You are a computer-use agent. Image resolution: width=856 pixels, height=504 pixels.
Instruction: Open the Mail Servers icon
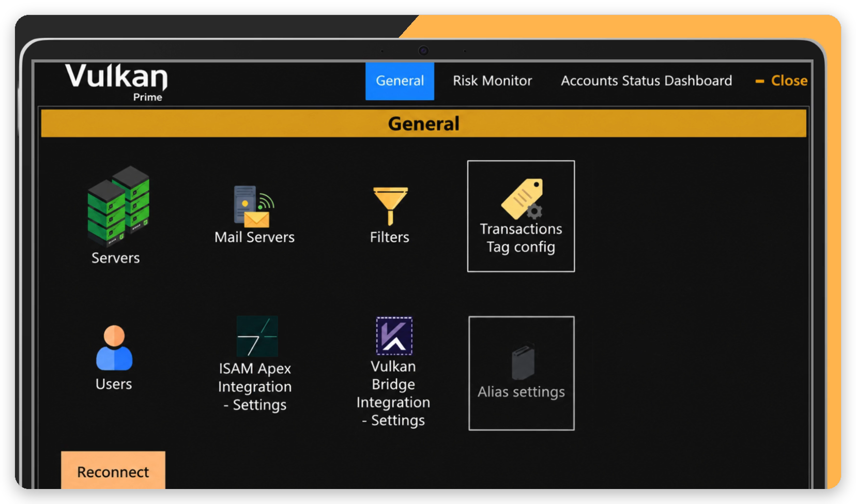(x=253, y=207)
